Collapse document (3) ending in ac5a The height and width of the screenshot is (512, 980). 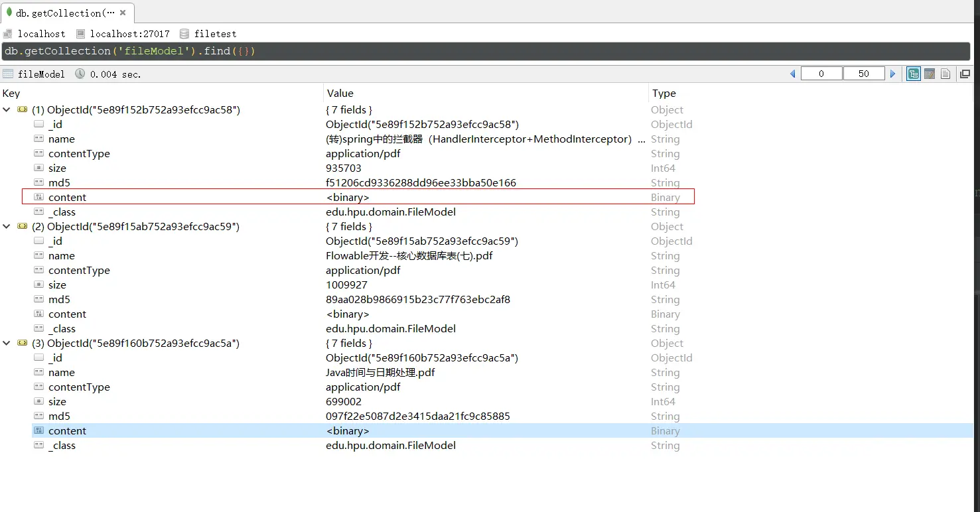coord(7,344)
